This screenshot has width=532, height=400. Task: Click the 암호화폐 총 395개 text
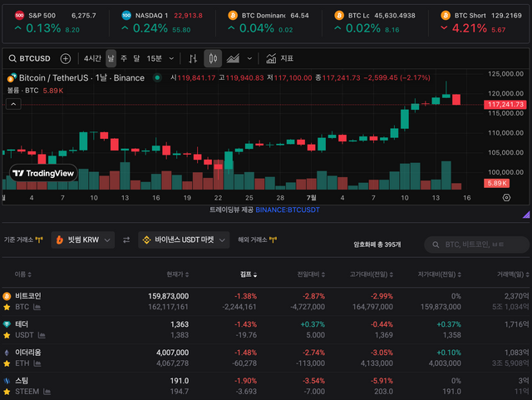point(377,244)
